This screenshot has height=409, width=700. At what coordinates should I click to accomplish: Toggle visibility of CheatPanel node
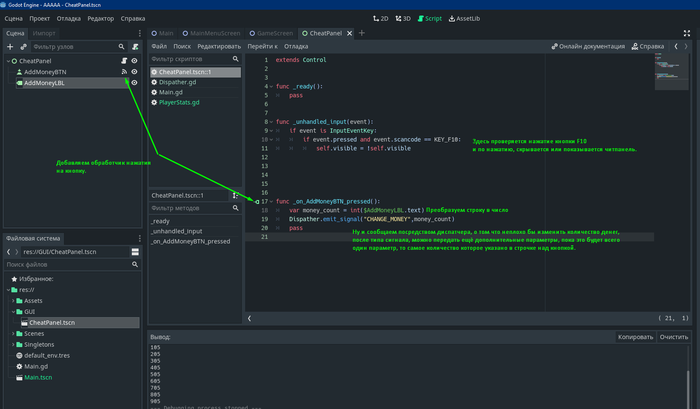134,61
